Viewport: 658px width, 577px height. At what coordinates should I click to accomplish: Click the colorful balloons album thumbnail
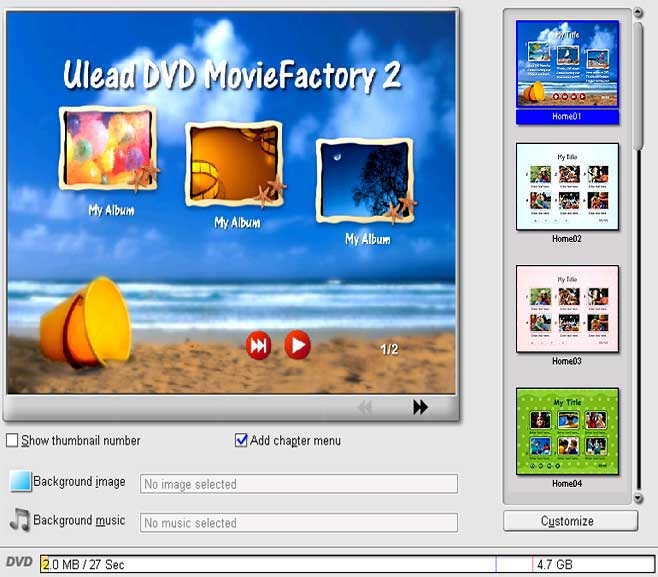click(108, 148)
